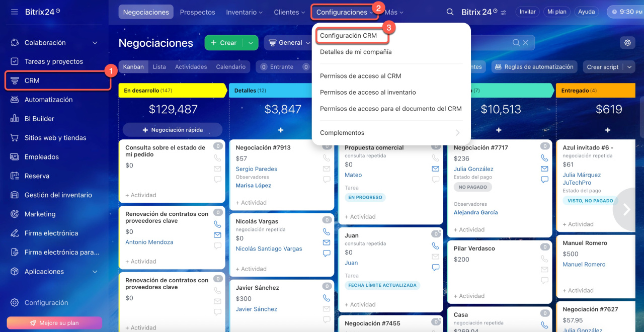Click the gear settings icon above the kanban
The width and height of the screenshot is (644, 332).
[627, 43]
